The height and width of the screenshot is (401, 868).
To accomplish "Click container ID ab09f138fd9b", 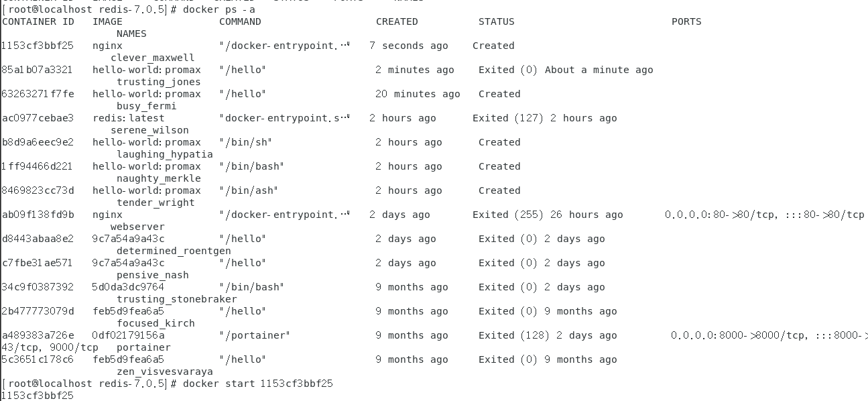I will click(x=38, y=215).
